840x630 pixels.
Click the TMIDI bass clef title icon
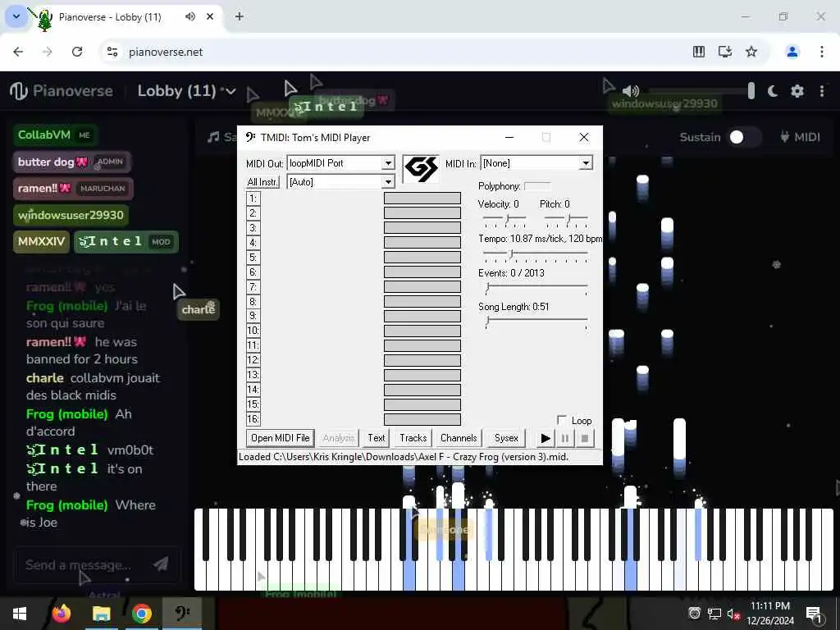[250, 137]
